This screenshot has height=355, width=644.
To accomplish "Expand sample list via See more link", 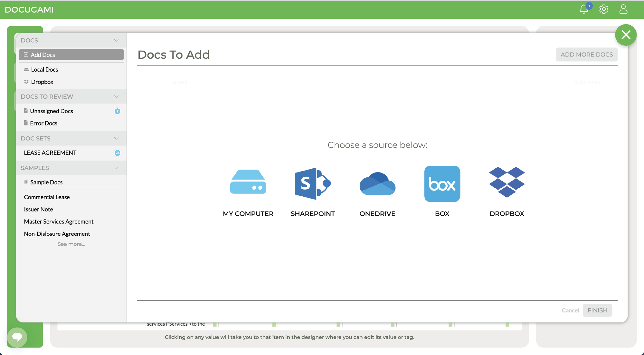I will click(x=71, y=244).
